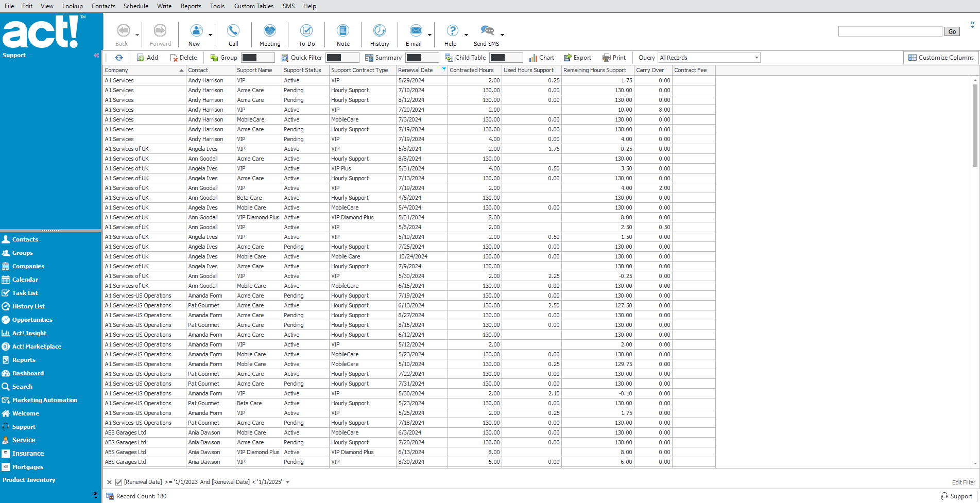
Task: Add a new support record
Action: 148,58
